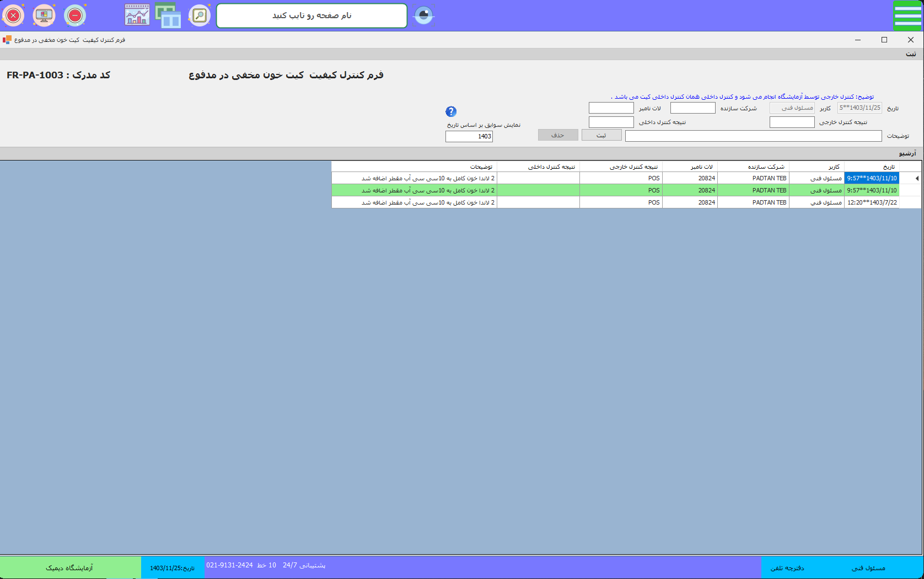Open the monitor desktop icon

[x=44, y=15]
